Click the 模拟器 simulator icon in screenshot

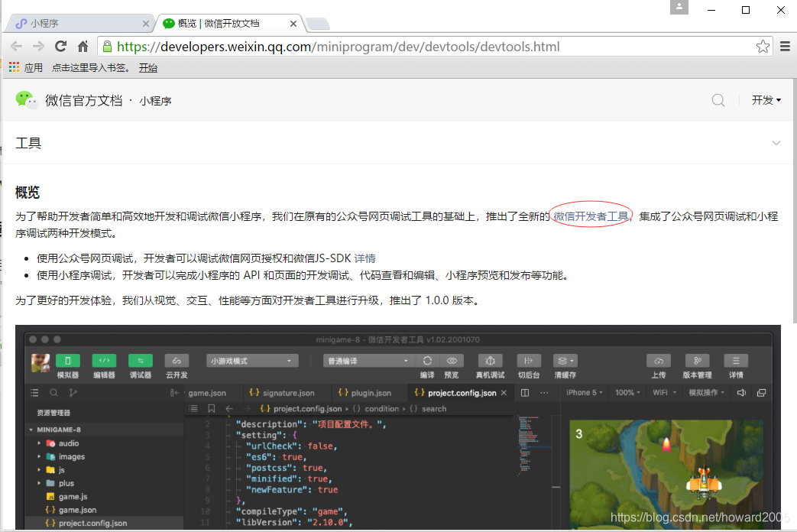pyautogui.click(x=67, y=361)
